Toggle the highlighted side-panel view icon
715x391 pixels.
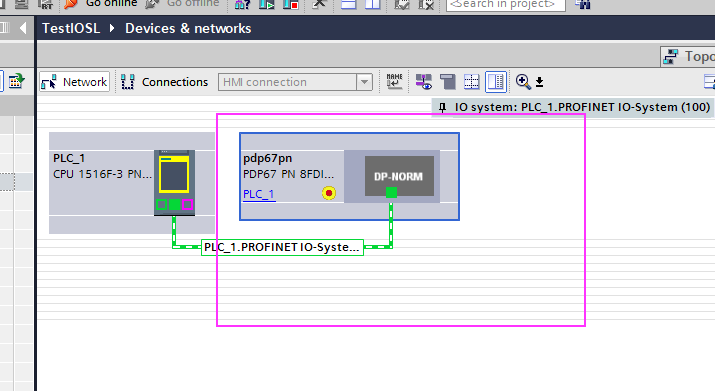pyautogui.click(x=496, y=82)
